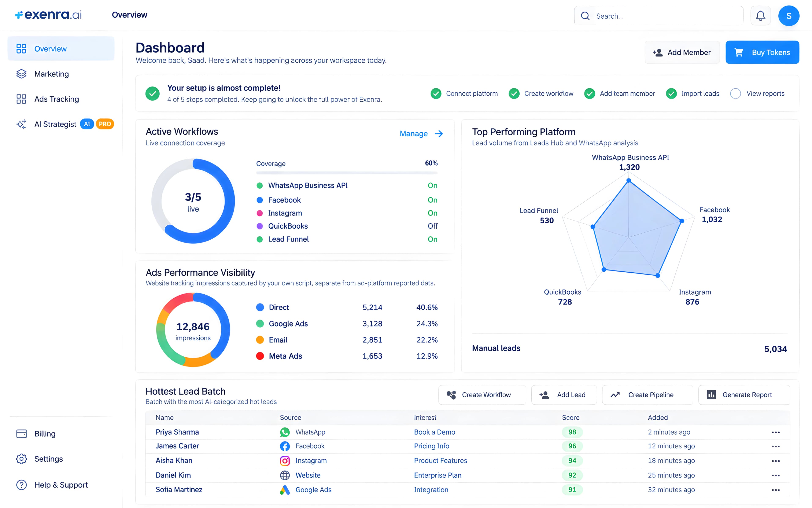Click the Manage arrow icon
The image size is (812, 508).
439,134
